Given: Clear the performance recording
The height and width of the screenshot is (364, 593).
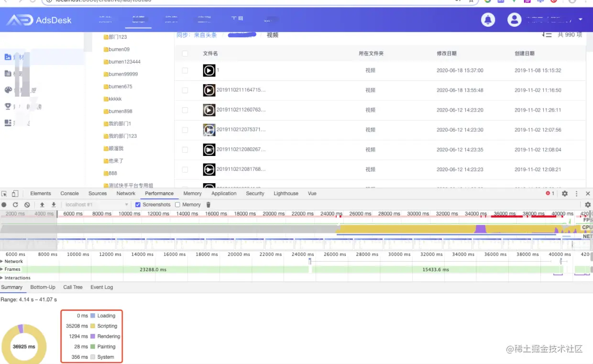Looking at the screenshot, I should (27, 205).
